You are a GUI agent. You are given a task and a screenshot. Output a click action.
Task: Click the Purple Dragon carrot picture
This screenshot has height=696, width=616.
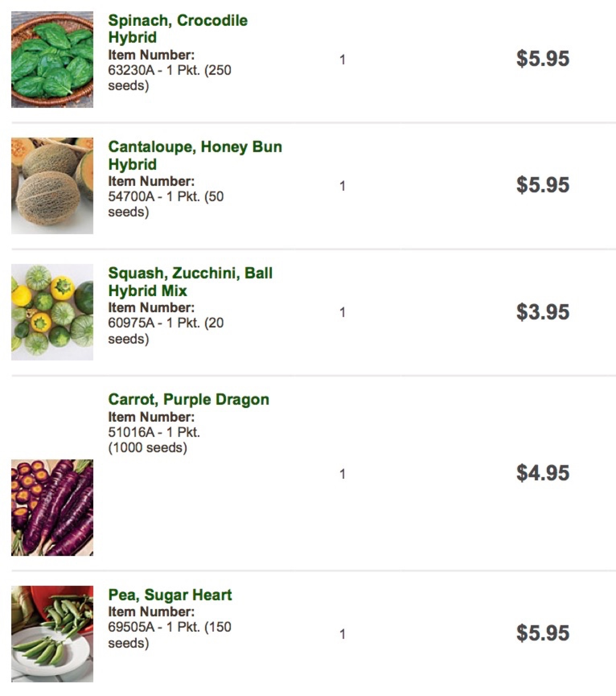[x=52, y=507]
